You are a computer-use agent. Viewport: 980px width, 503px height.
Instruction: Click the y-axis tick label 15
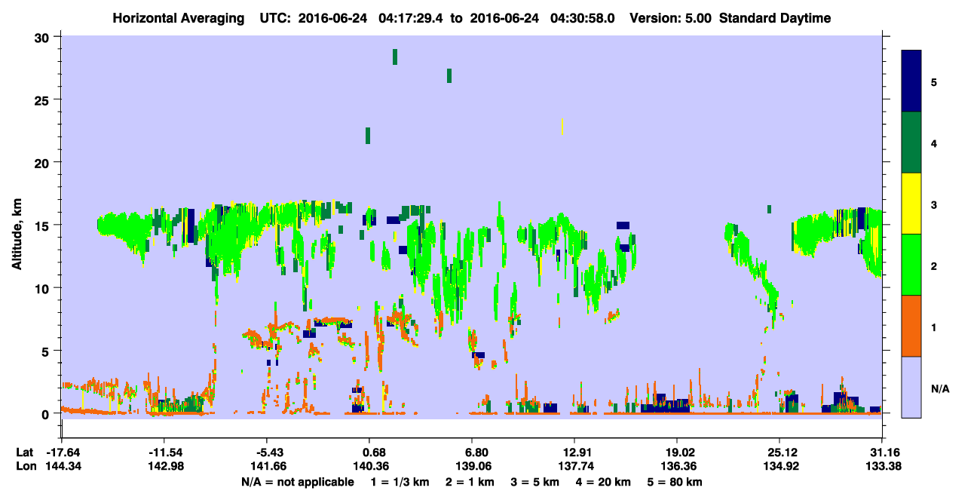(x=44, y=225)
